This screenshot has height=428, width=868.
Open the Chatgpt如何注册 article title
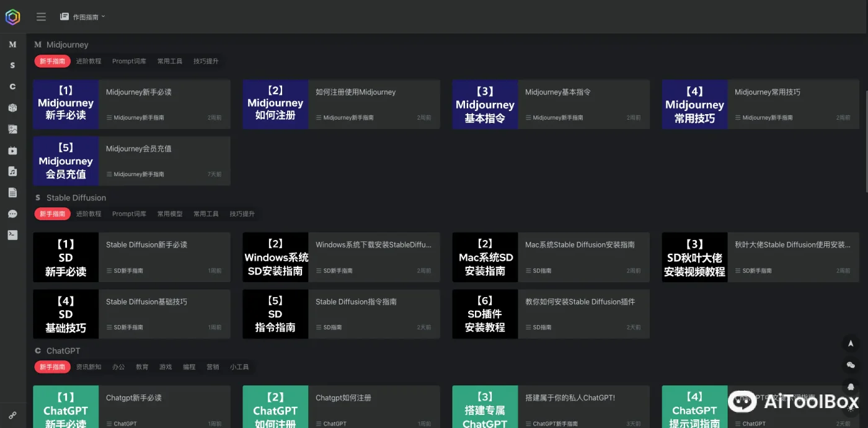point(343,398)
